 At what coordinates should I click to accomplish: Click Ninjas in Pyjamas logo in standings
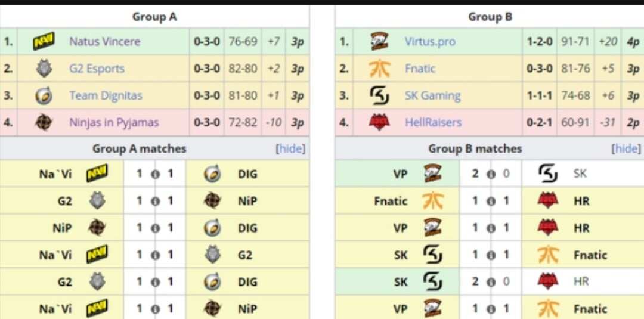44,122
